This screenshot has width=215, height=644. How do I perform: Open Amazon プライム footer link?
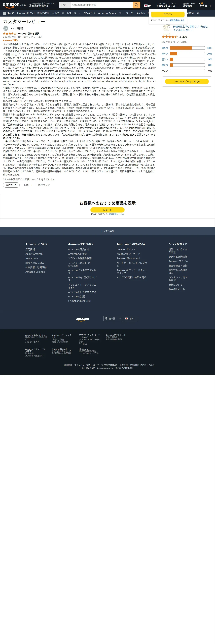178,261
